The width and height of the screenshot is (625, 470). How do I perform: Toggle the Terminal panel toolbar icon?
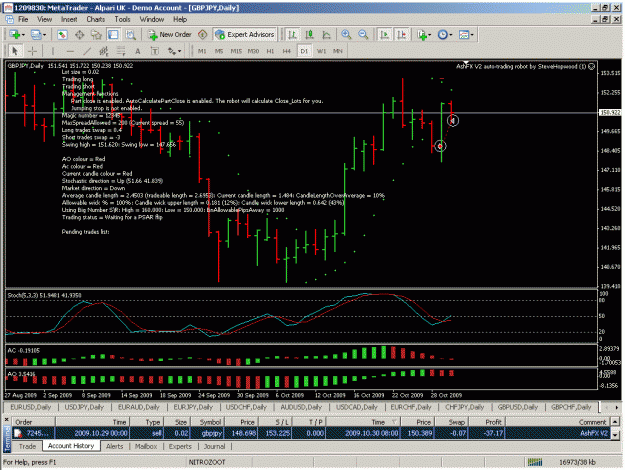114,35
